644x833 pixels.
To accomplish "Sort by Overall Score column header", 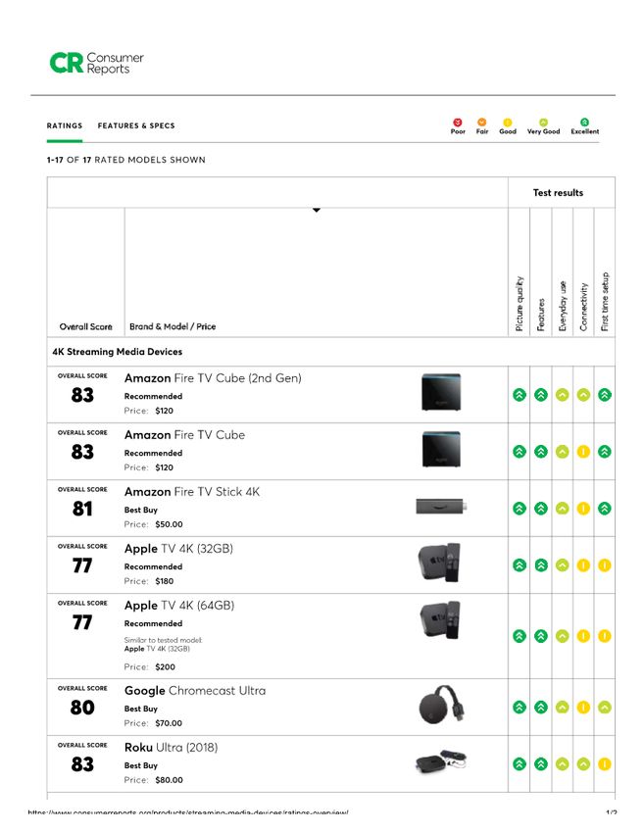I will coord(85,326).
